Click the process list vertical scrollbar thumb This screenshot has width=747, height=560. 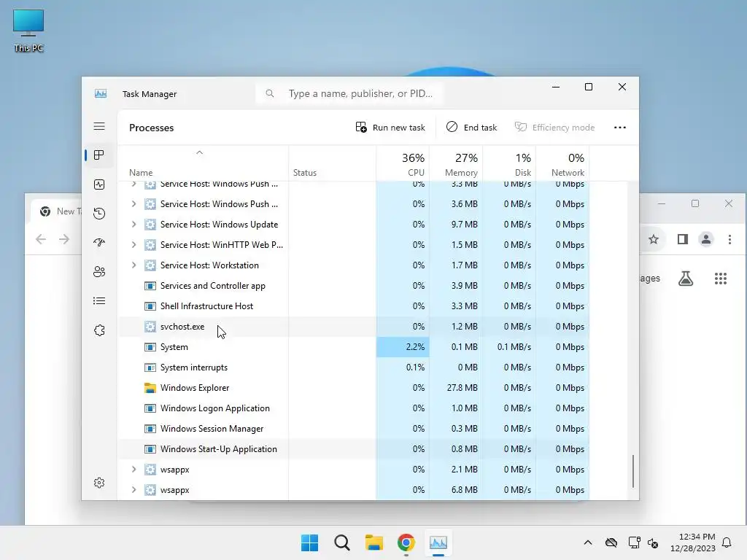(632, 472)
